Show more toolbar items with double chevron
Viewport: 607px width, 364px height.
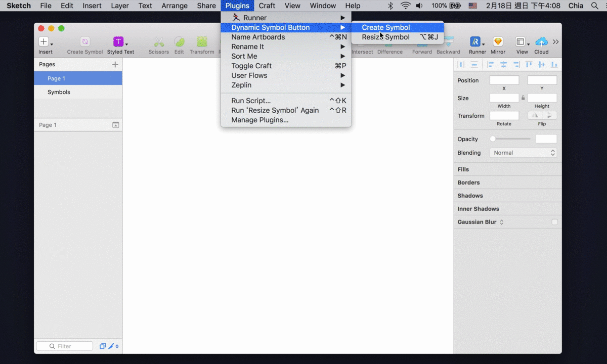coord(556,42)
